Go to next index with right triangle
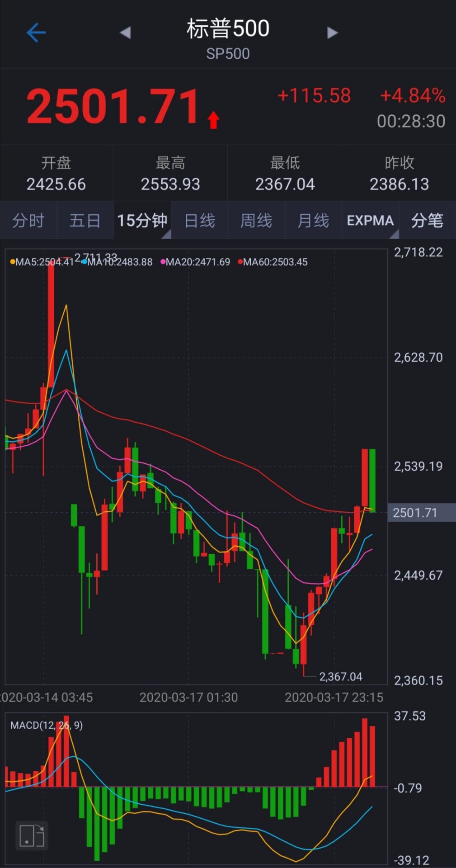This screenshot has height=868, width=456. [332, 33]
